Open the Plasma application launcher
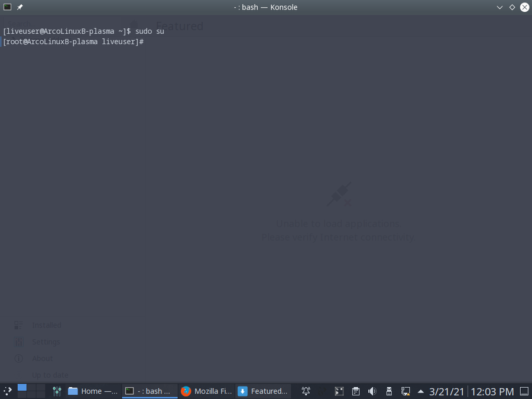This screenshot has width=532, height=399. coord(8,391)
